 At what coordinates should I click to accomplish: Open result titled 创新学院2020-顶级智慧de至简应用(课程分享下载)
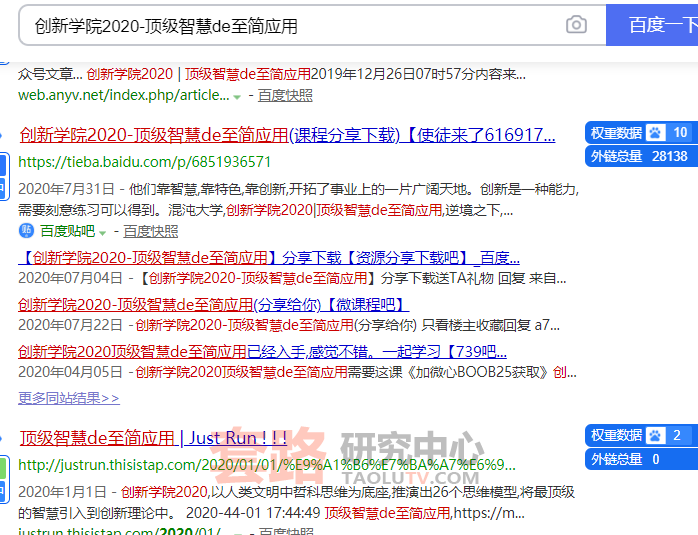click(288, 135)
